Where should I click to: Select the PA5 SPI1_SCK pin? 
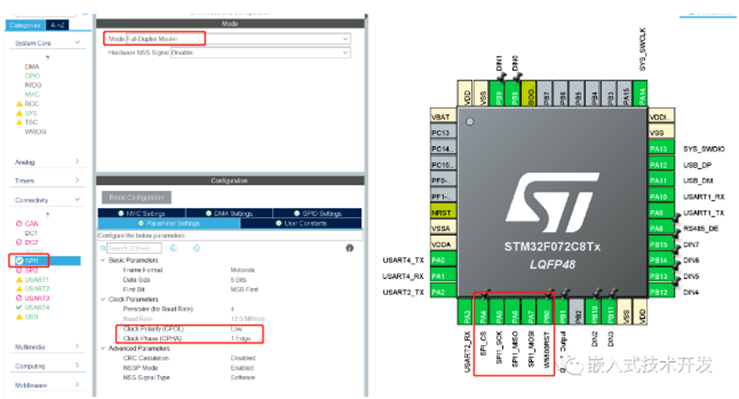499,312
